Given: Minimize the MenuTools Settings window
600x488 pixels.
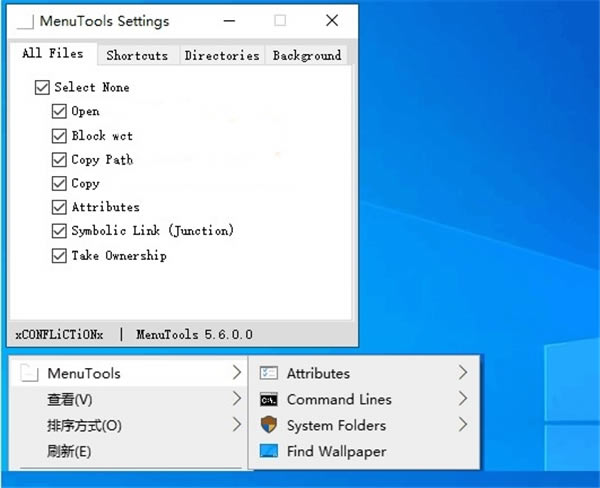Looking at the screenshot, I should pyautogui.click(x=230, y=21).
